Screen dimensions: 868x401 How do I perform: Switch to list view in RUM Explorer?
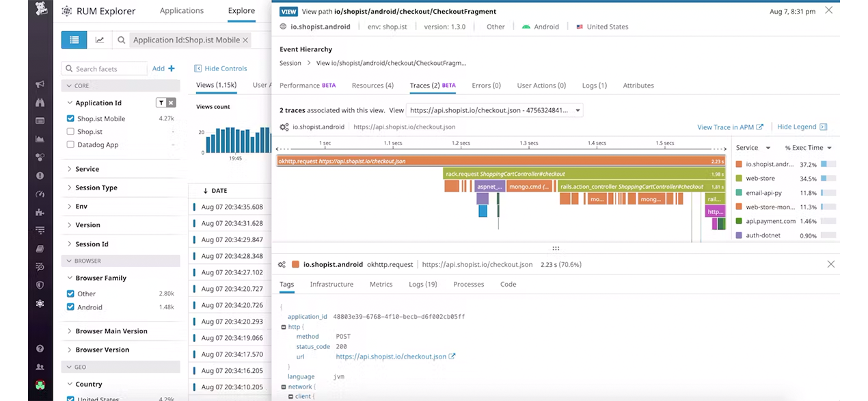[74, 40]
